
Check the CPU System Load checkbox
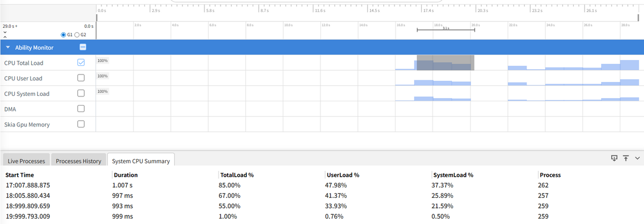(81, 93)
